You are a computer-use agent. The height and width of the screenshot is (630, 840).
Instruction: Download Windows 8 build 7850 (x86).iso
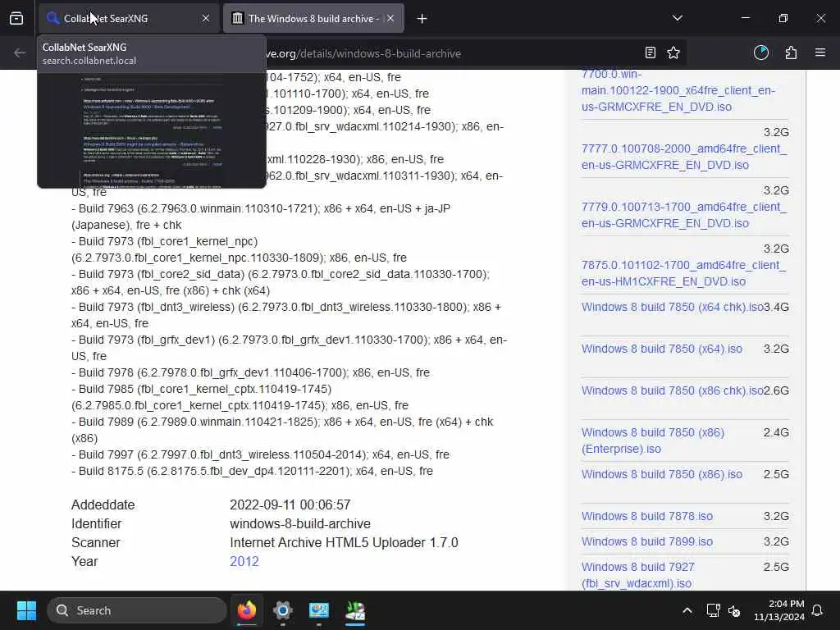662,474
